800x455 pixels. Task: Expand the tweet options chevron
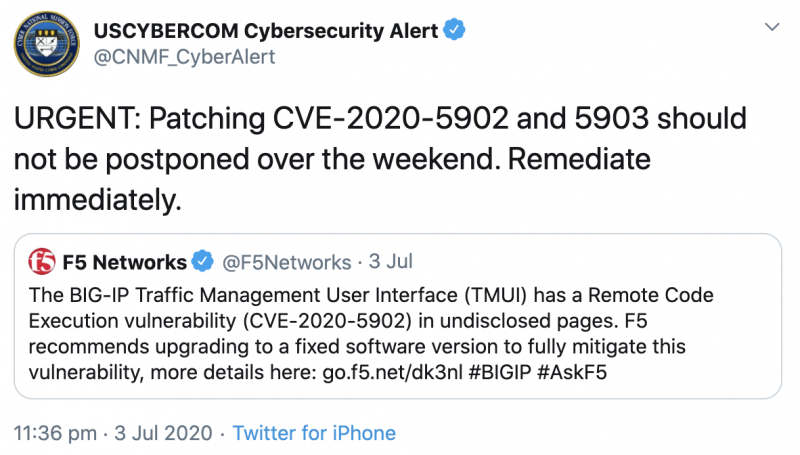click(x=769, y=26)
